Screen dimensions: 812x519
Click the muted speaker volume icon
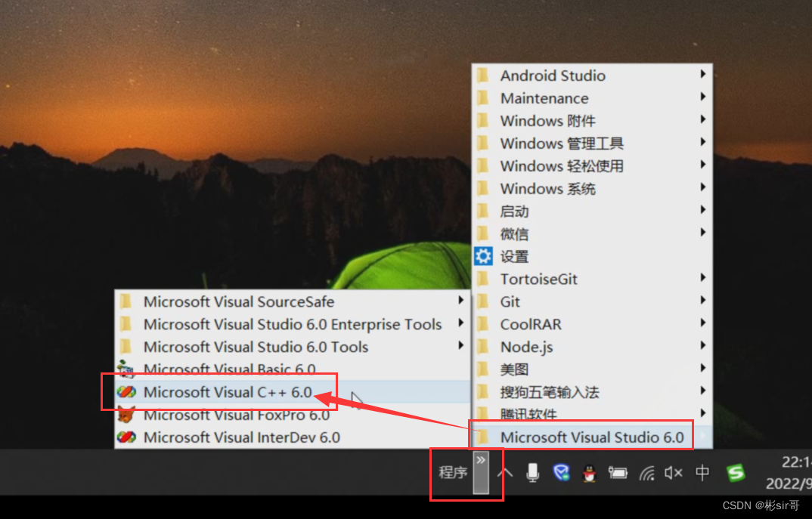click(x=674, y=472)
